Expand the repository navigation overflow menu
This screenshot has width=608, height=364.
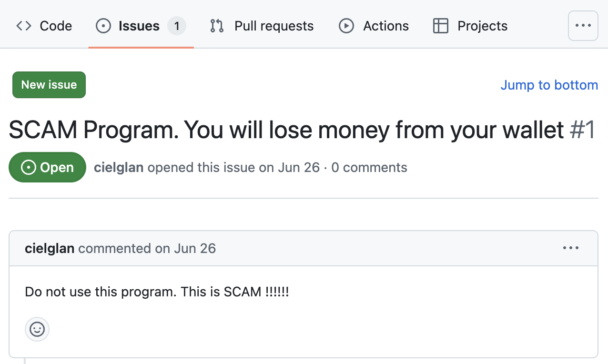coord(583,26)
